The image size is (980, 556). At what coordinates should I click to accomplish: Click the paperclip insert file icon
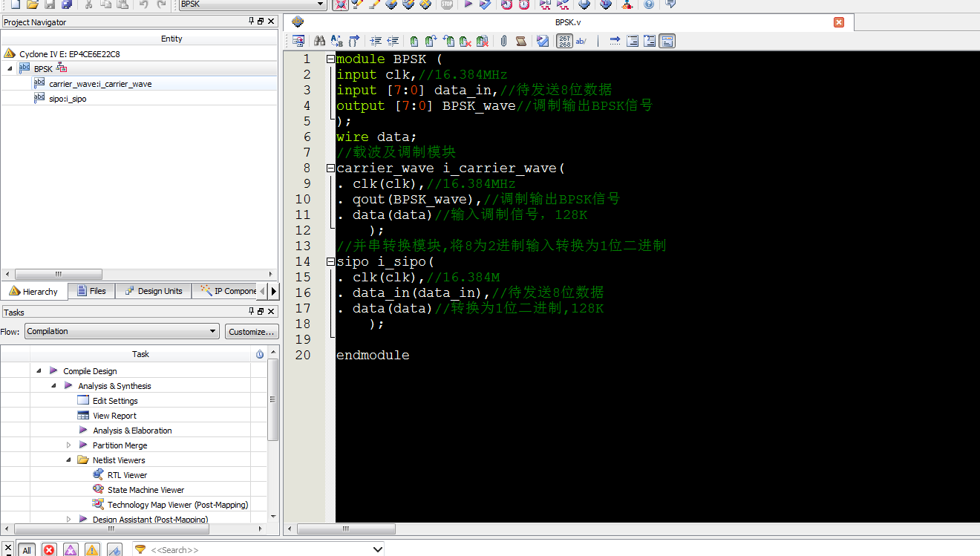tap(503, 42)
